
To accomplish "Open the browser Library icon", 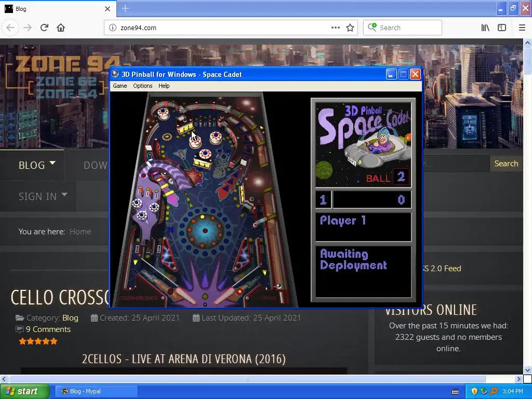I will point(485,28).
